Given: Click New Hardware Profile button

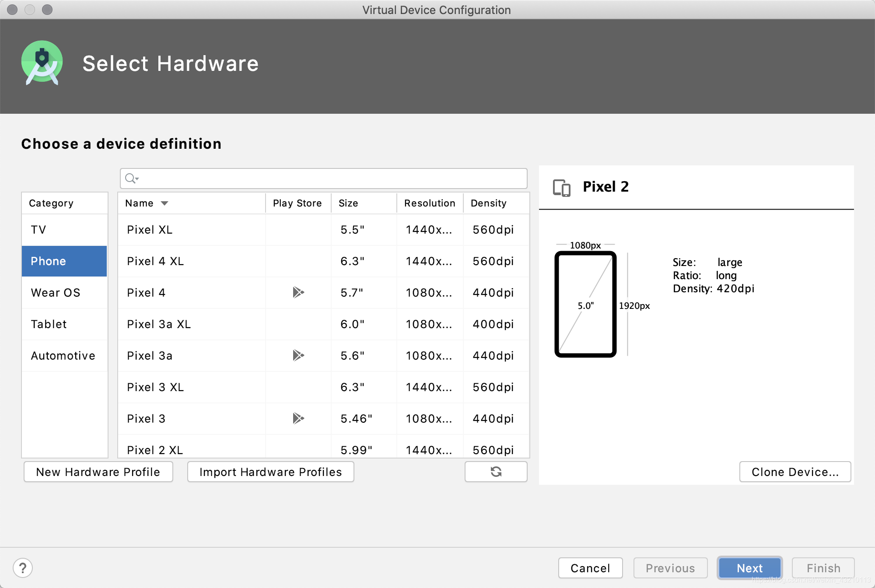Looking at the screenshot, I should pyautogui.click(x=98, y=472).
